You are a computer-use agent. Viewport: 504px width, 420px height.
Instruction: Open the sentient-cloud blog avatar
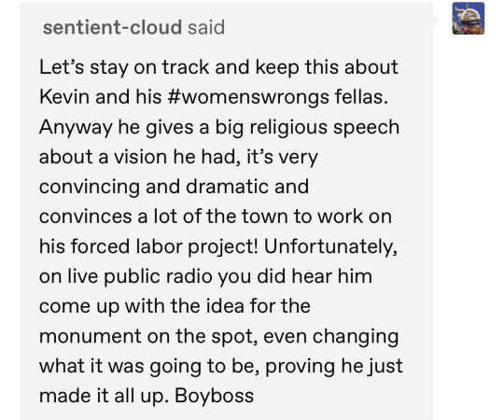[468, 19]
